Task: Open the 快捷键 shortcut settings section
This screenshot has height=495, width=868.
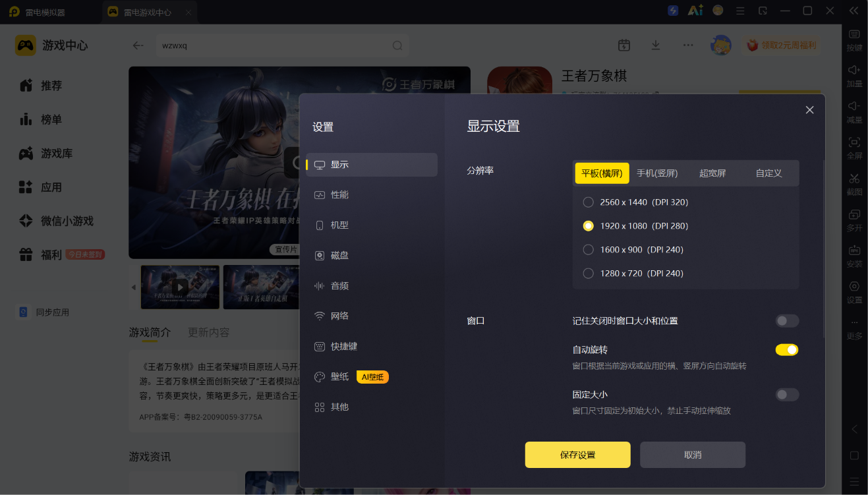Action: pyautogui.click(x=372, y=347)
